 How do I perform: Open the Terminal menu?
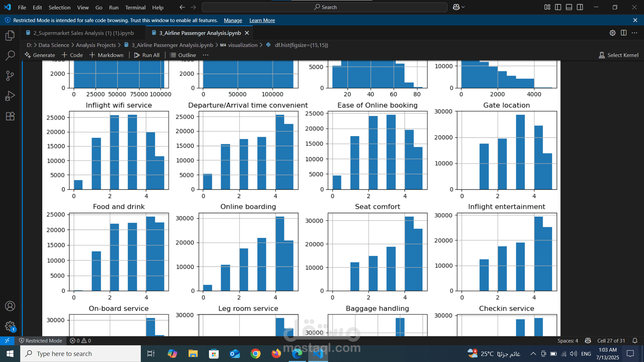(135, 7)
